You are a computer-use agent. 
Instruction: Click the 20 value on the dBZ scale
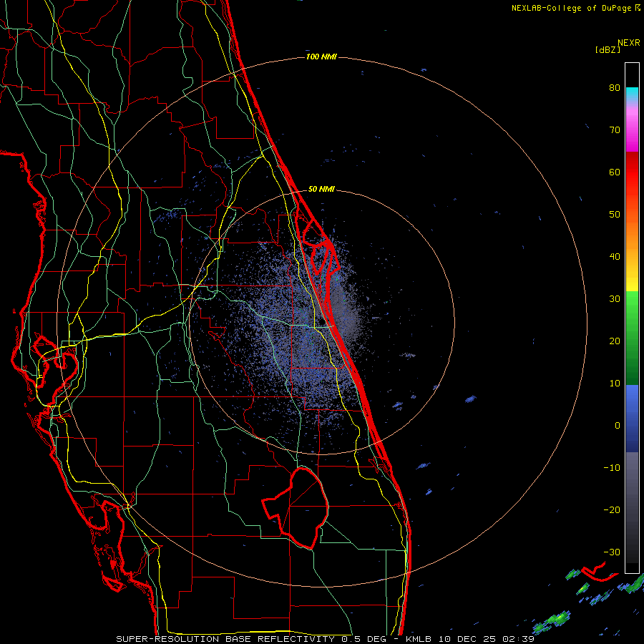[615, 341]
